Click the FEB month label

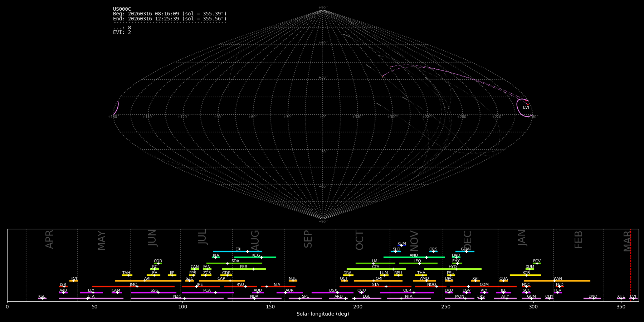pyautogui.click(x=579, y=239)
